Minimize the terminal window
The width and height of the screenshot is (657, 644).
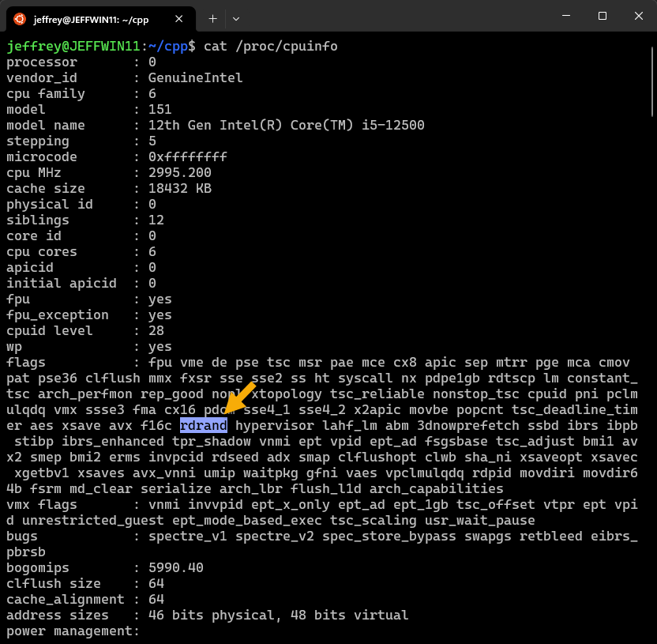[x=565, y=17]
